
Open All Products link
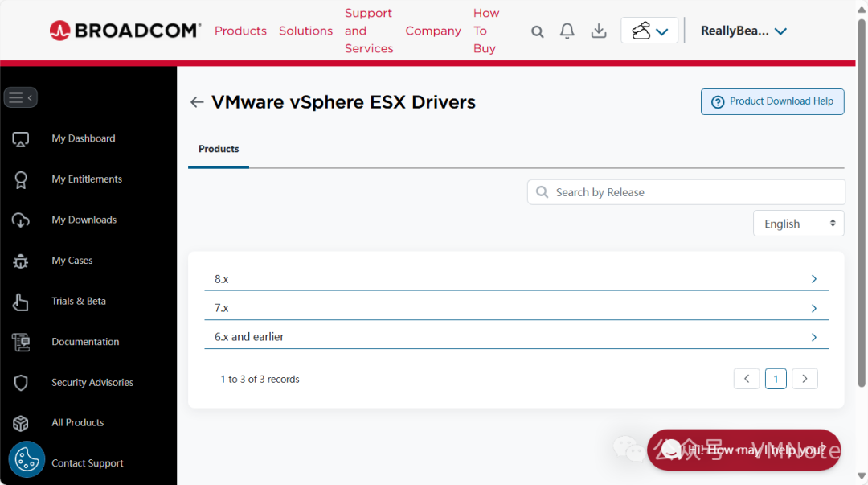[77, 422]
